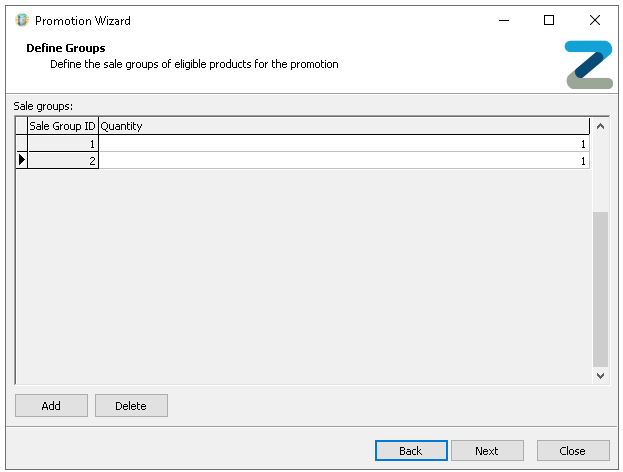Add a new sale group
The width and height of the screenshot is (623, 472).
click(x=51, y=405)
